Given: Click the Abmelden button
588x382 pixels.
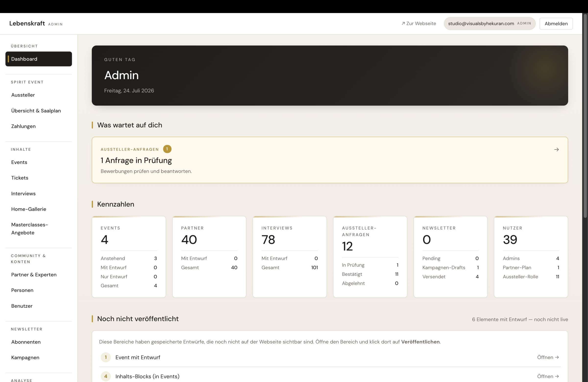Looking at the screenshot, I should (556, 24).
